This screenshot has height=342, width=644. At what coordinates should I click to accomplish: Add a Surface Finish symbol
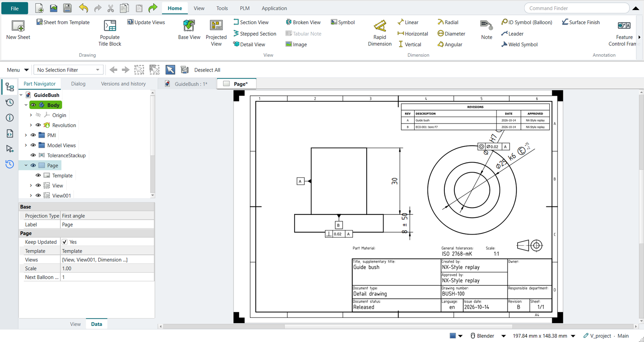tap(581, 22)
